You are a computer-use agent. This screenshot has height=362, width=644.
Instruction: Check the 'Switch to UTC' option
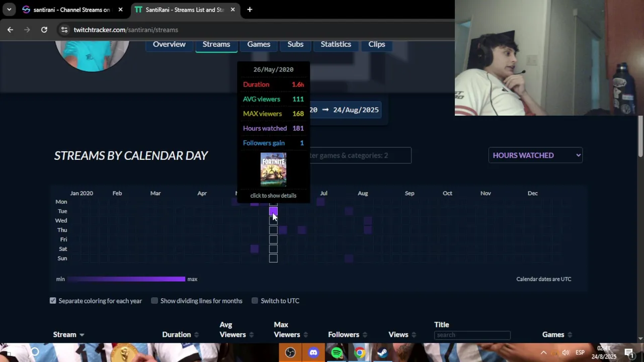point(255,301)
